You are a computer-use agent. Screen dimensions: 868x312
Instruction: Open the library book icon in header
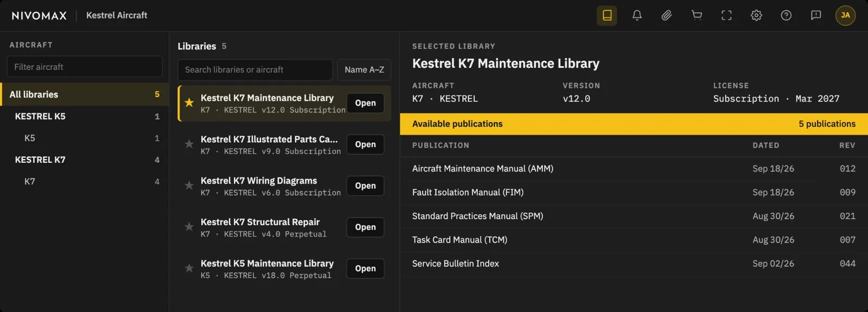tap(607, 15)
